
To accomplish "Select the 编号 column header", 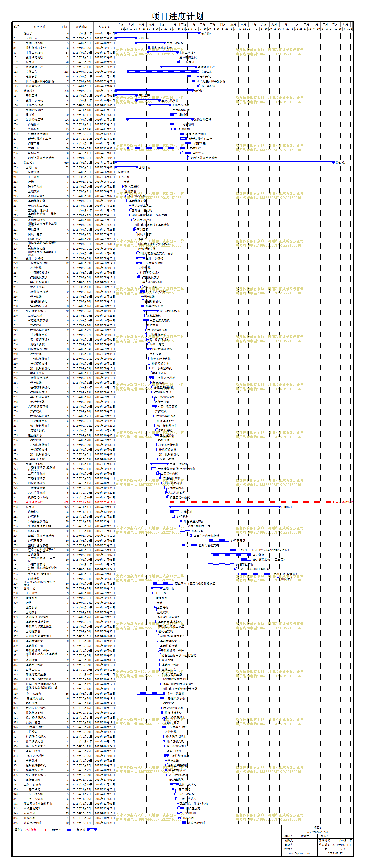I will [x=17, y=27].
